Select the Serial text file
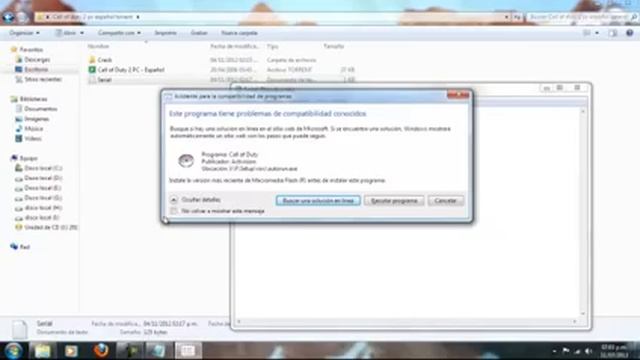 click(x=104, y=80)
